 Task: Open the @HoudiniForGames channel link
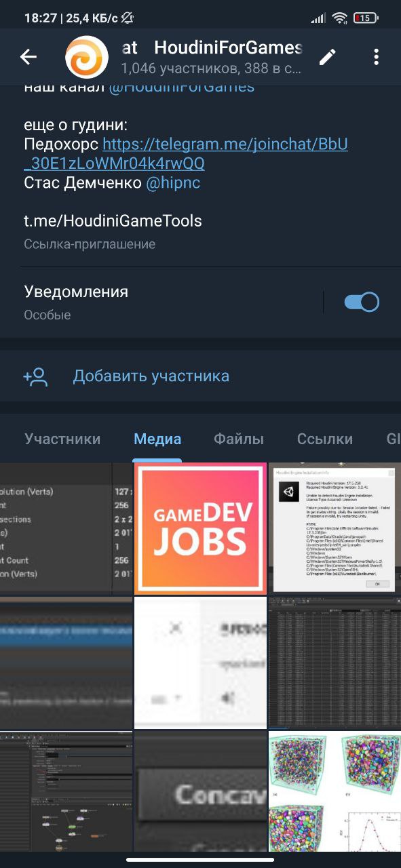point(182,86)
